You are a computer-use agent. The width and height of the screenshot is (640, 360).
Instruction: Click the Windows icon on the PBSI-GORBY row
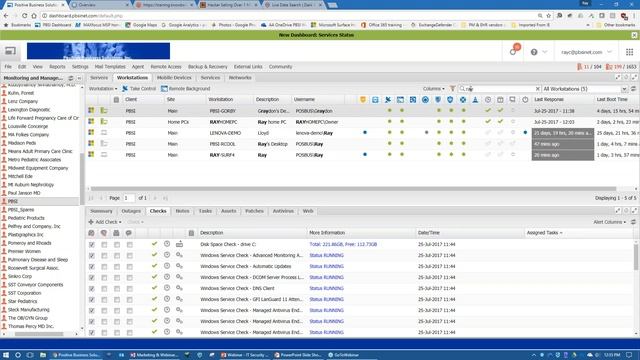[x=91, y=111]
